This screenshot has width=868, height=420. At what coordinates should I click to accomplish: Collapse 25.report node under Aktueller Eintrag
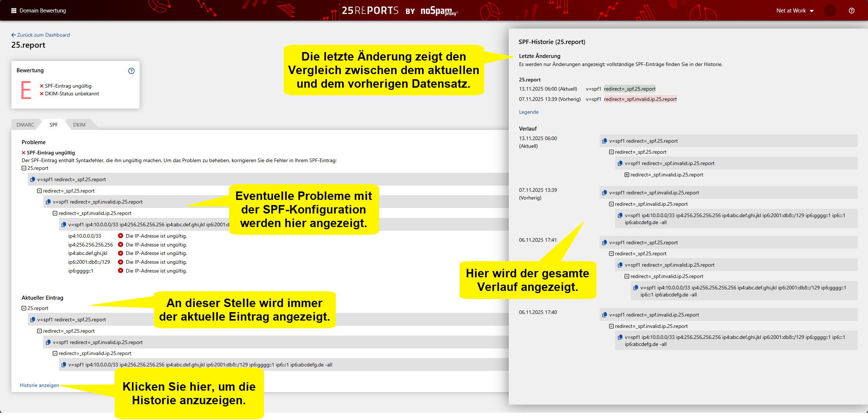[24, 308]
